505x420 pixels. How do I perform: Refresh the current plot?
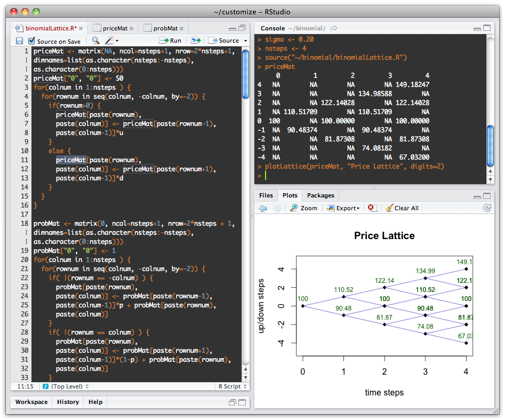pyautogui.click(x=486, y=208)
